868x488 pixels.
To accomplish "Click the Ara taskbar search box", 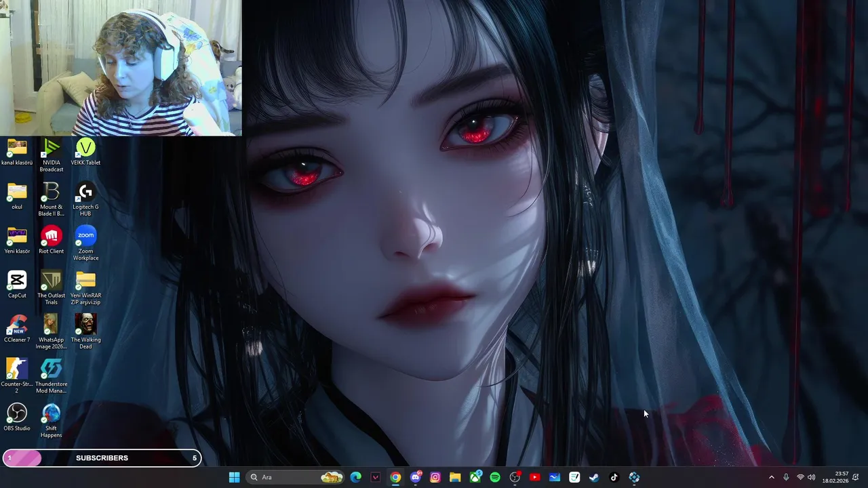I will point(295,477).
